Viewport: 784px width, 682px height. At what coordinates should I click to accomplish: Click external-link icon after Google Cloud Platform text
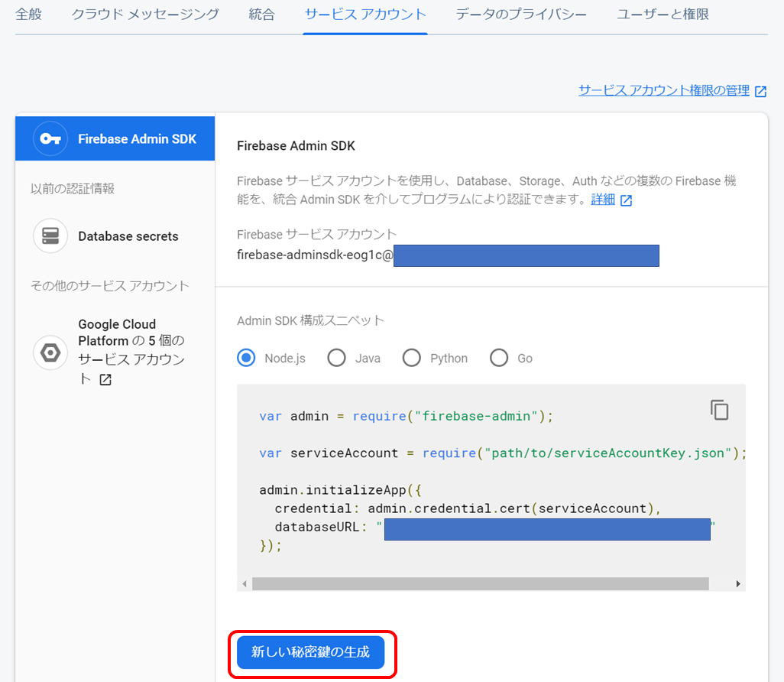pos(105,380)
